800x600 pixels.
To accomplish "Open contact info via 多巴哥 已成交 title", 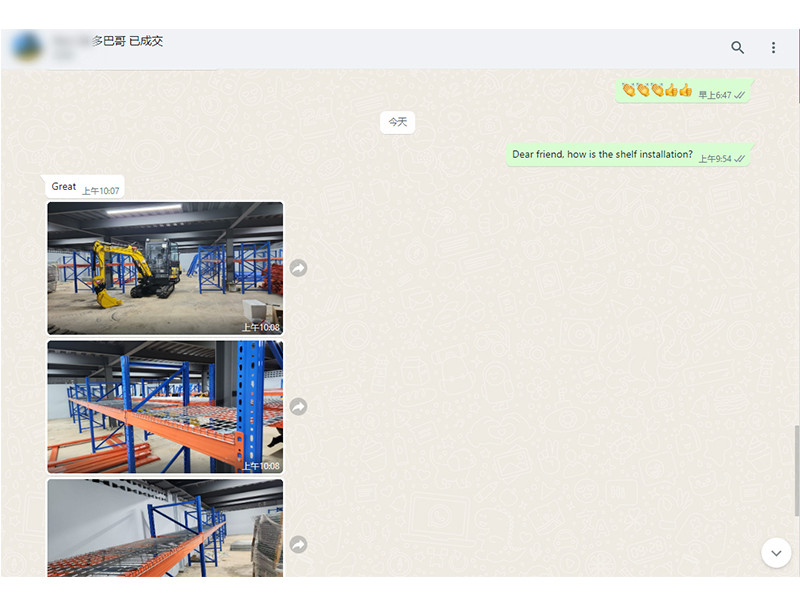I will [128, 41].
